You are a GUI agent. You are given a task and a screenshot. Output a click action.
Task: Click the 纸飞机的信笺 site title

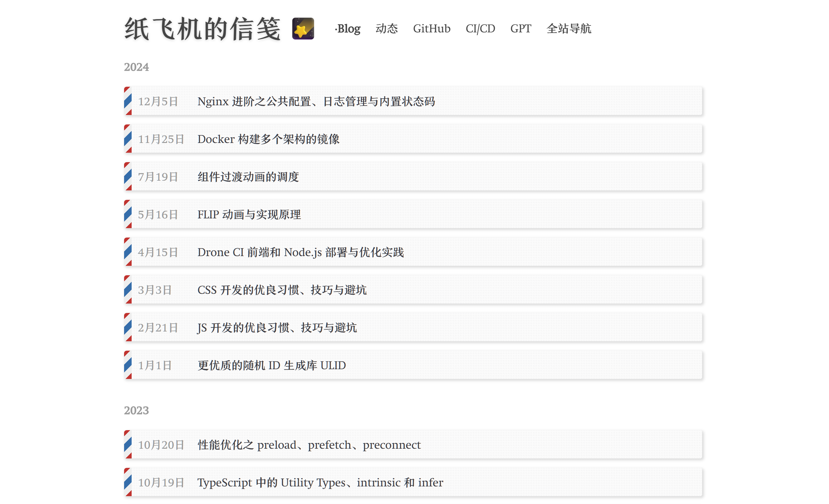click(x=202, y=29)
